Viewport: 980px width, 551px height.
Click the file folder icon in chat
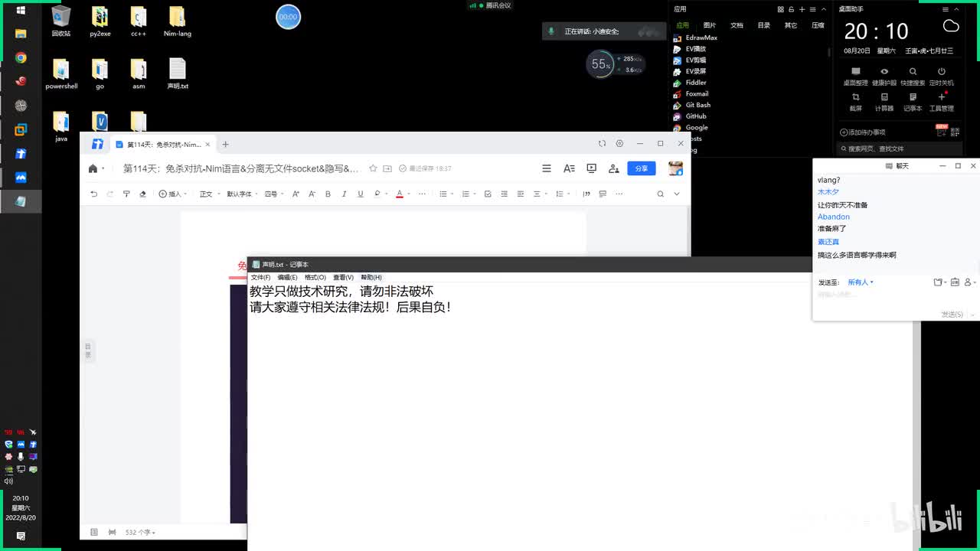(938, 282)
